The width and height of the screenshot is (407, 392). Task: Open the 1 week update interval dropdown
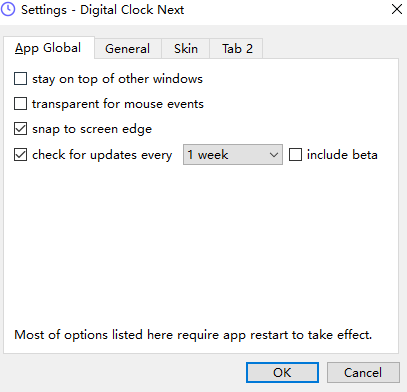pos(233,155)
